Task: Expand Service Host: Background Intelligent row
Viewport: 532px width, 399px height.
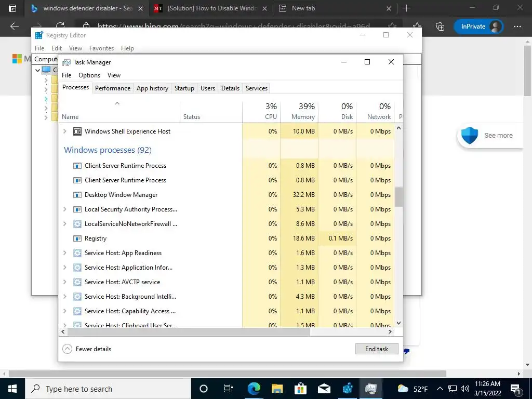Action: 65,297
